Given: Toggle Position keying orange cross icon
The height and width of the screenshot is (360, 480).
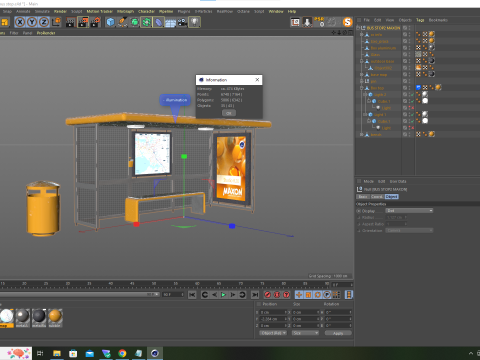Looking at the screenshot, I should tap(299, 295).
